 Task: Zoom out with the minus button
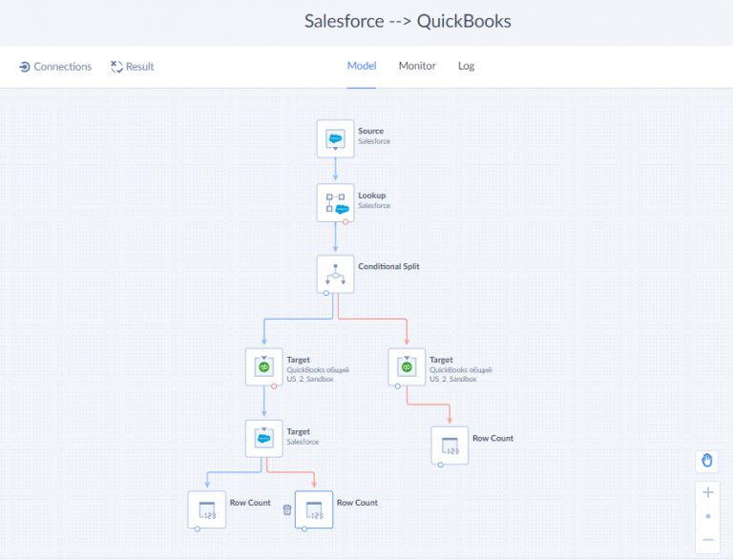[707, 539]
